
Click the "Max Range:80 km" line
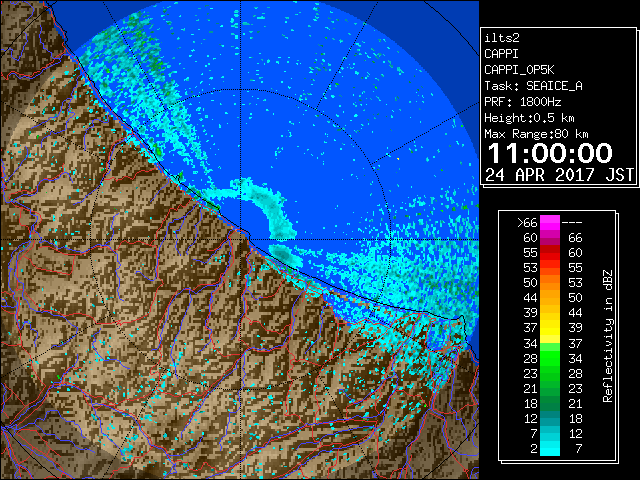[x=536, y=134]
